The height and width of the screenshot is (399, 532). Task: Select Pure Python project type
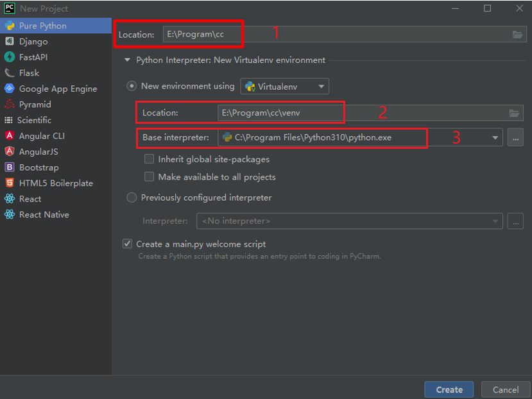[56, 26]
